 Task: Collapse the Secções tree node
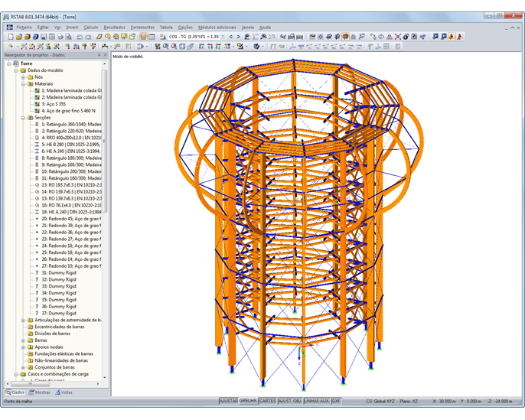[23, 118]
